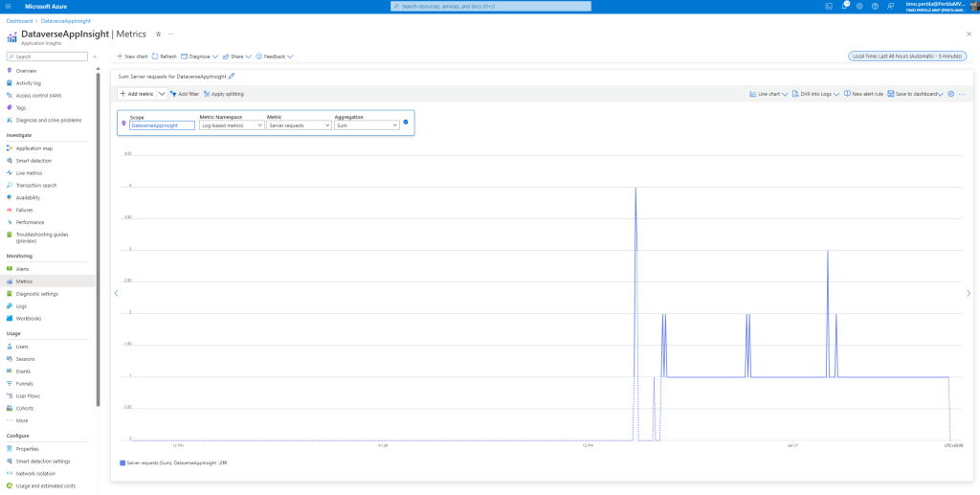Expand the Line chart type dropdown
This screenshot has height=495, width=980.
tap(768, 94)
